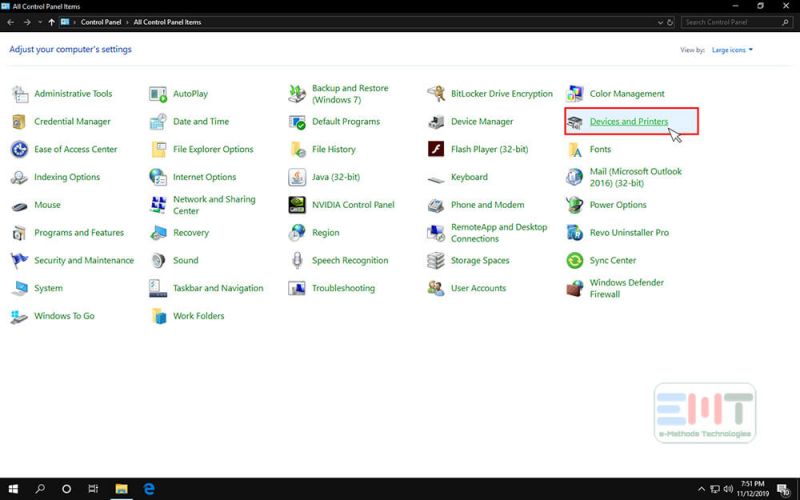Open the Windows Start menu button
This screenshot has width=800, height=500.
coord(13,489)
